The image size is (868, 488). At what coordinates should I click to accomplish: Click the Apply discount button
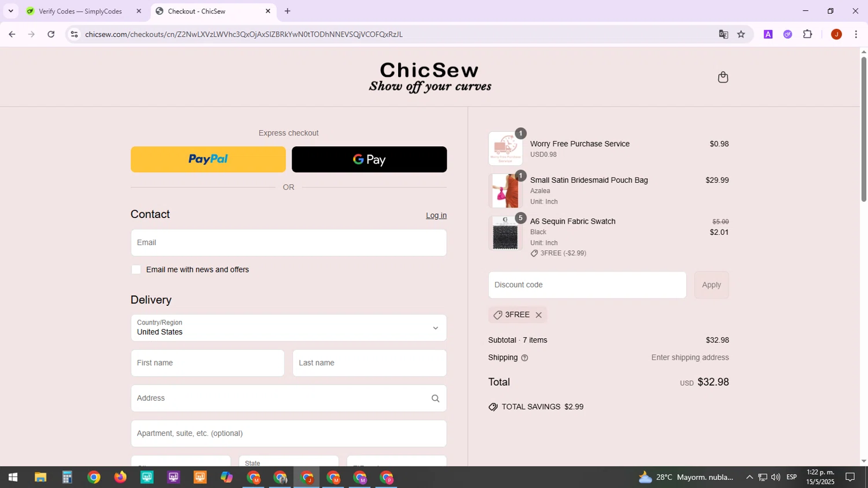pos(712,285)
